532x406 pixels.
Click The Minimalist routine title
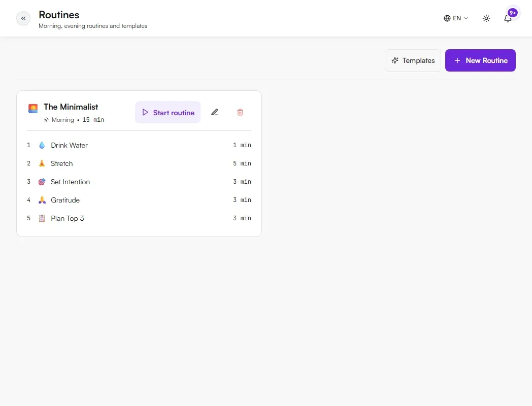(71, 107)
